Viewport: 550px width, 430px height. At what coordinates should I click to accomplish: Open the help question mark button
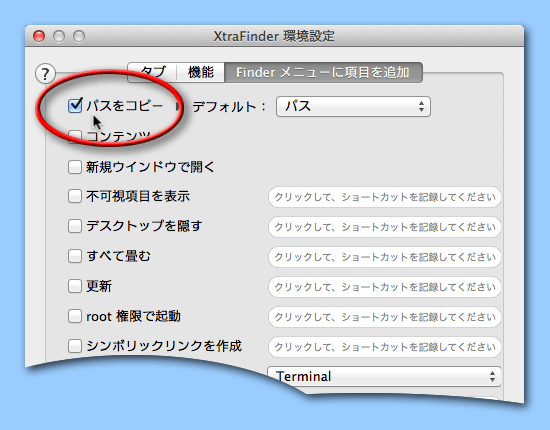(x=45, y=74)
